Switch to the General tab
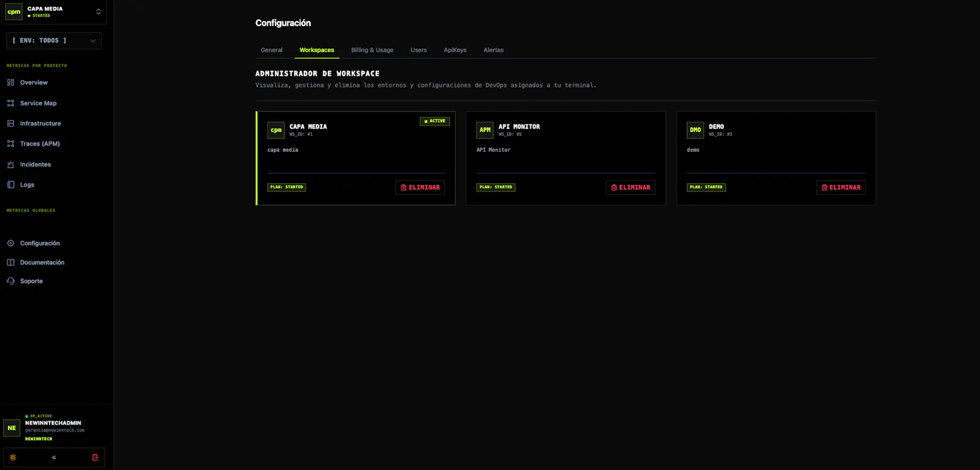This screenshot has height=470, width=980. (x=271, y=50)
